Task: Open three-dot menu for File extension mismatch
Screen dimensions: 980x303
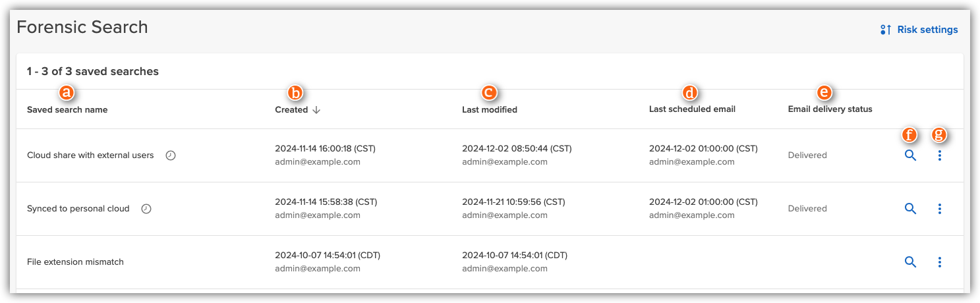Action: (x=939, y=262)
